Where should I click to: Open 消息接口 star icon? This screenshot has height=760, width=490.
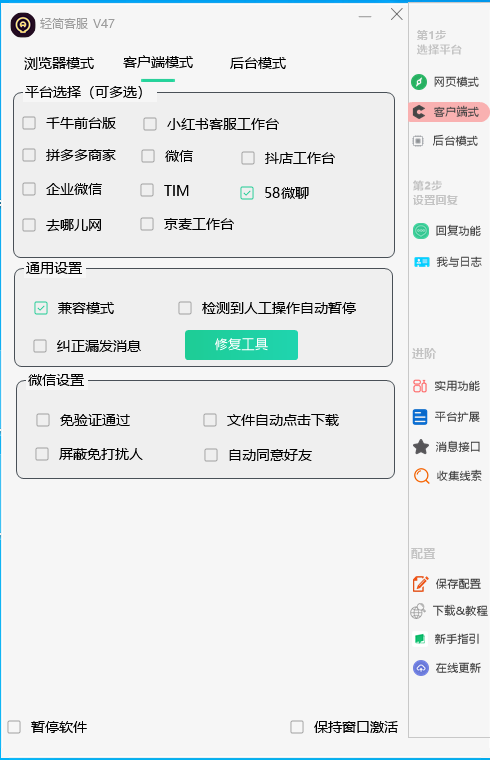421,447
